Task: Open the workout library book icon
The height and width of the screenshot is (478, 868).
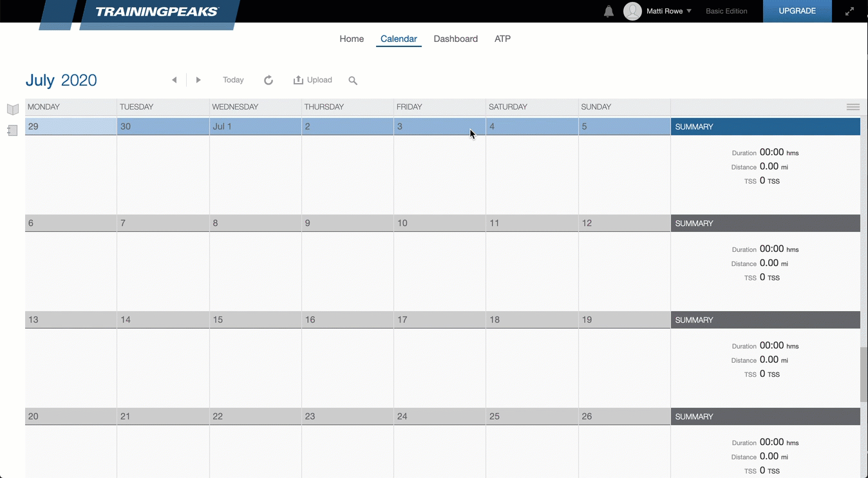Action: [x=12, y=110]
